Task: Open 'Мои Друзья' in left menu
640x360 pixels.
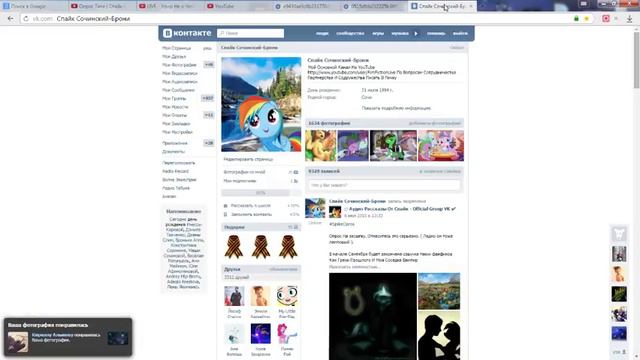Action: [174, 57]
